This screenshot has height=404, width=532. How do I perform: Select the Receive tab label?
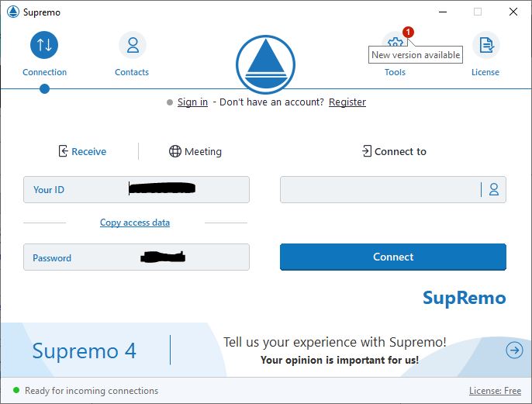click(89, 152)
